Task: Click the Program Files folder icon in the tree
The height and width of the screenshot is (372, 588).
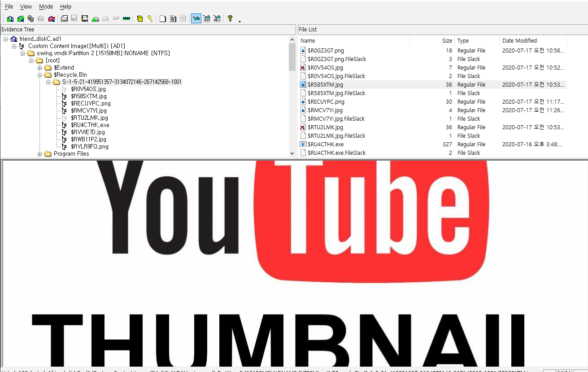Action: [48, 154]
